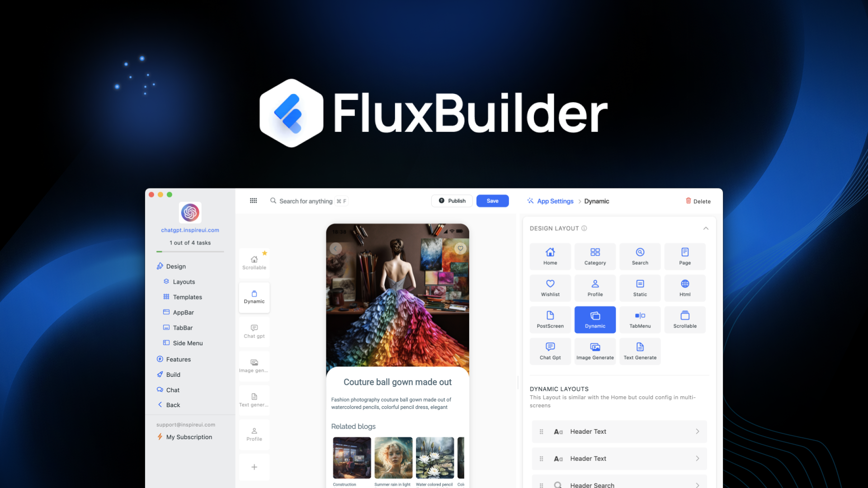
Task: Toggle the Static layout option
Action: click(640, 287)
